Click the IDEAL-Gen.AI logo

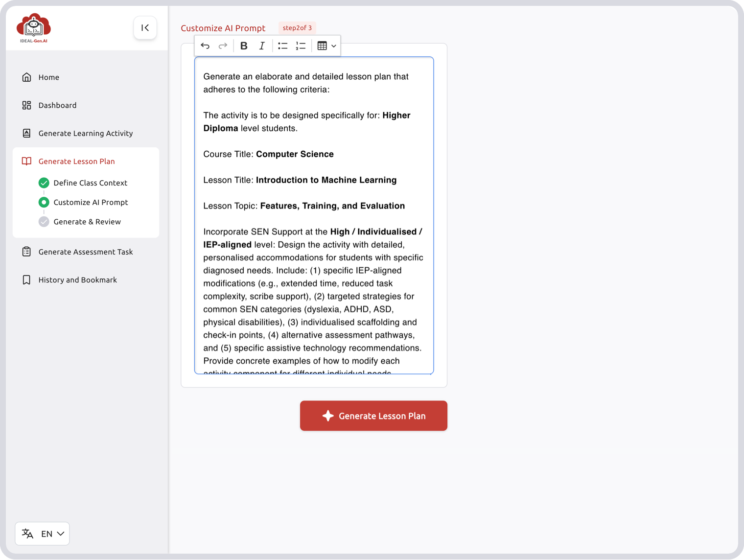coord(34,28)
